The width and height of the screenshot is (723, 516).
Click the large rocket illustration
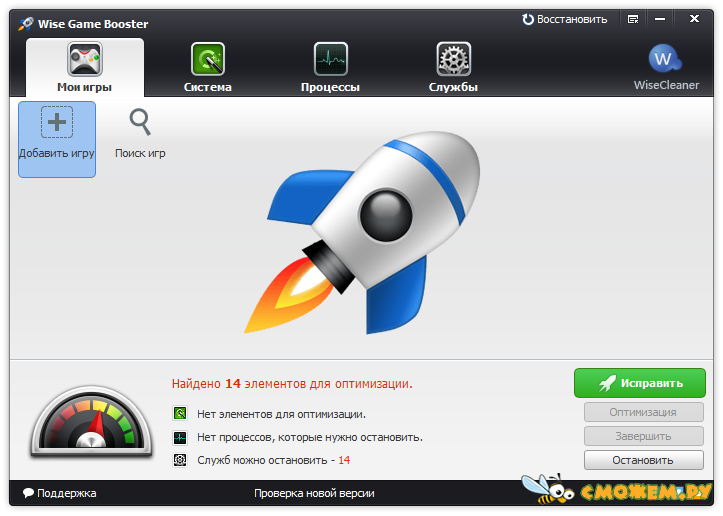tap(362, 233)
